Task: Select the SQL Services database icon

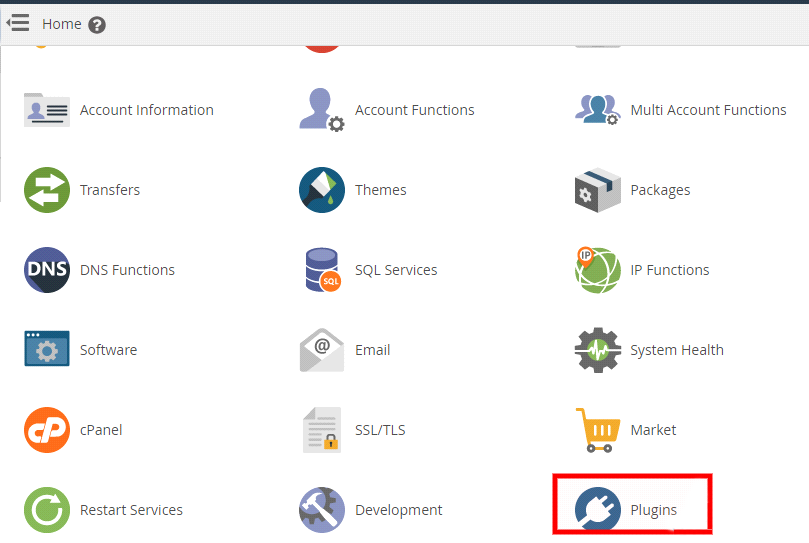Action: click(321, 270)
